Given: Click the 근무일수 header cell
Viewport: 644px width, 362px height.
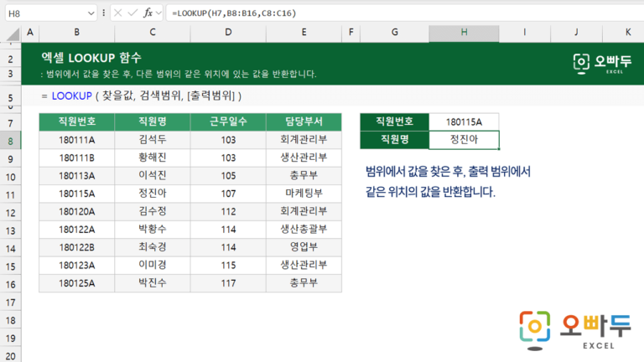Looking at the screenshot, I should [228, 122].
